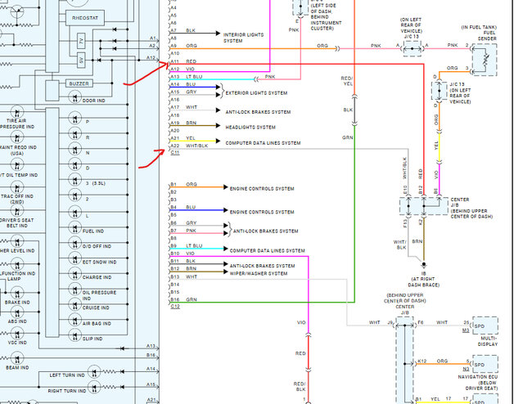Click the HEADLIGHTS SYSTEM label
This screenshot has height=404, width=532.
(x=250, y=127)
